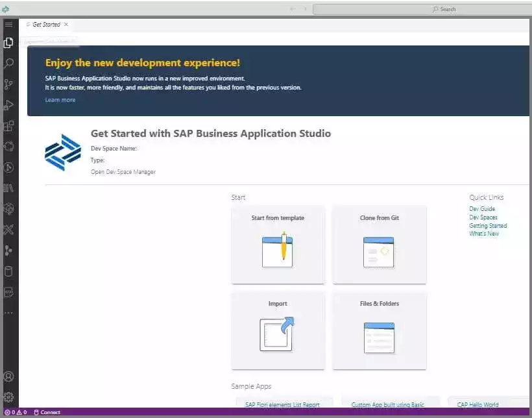Screen dimensions: 532x418
Task: Show additional views via ellipsis icon
Action: pos(8,313)
